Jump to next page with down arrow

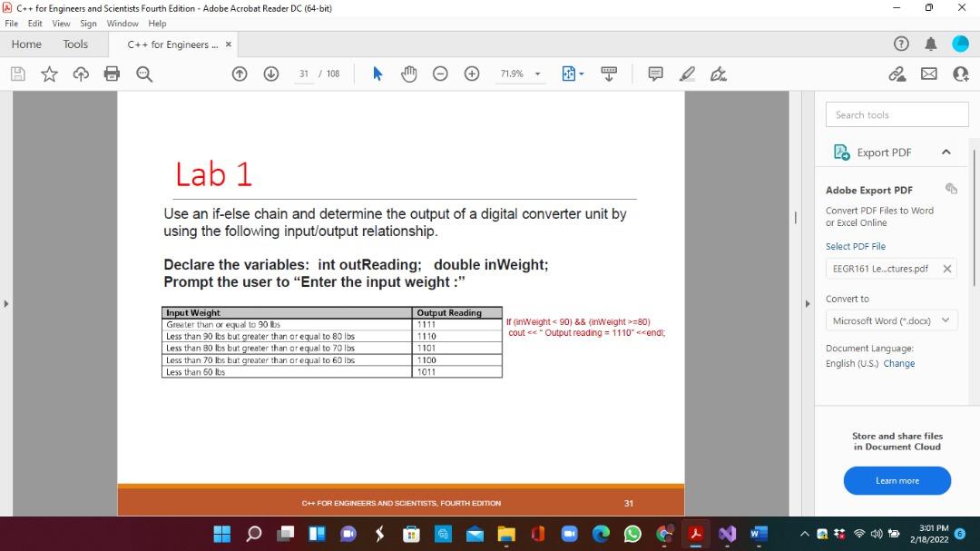pyautogui.click(x=271, y=74)
